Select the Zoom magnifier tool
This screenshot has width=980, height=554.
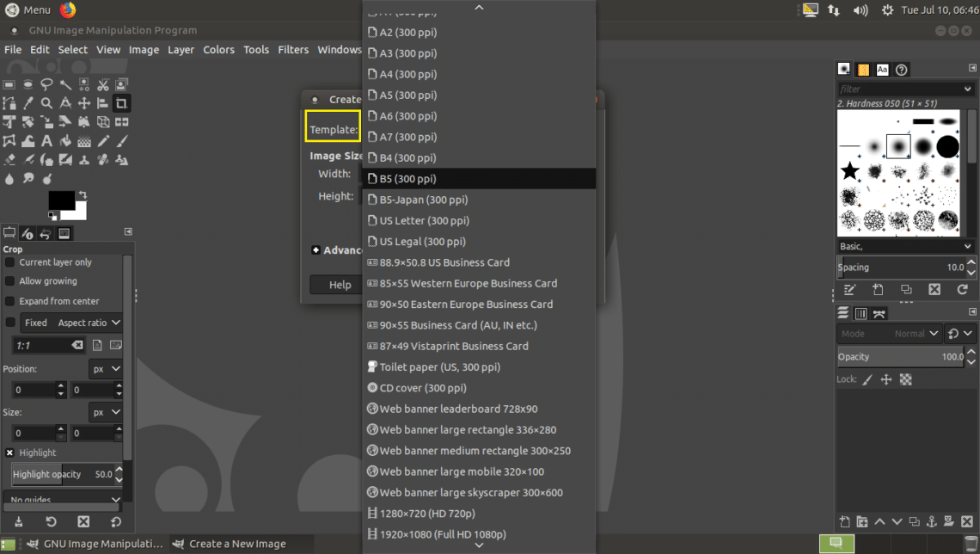[46, 103]
